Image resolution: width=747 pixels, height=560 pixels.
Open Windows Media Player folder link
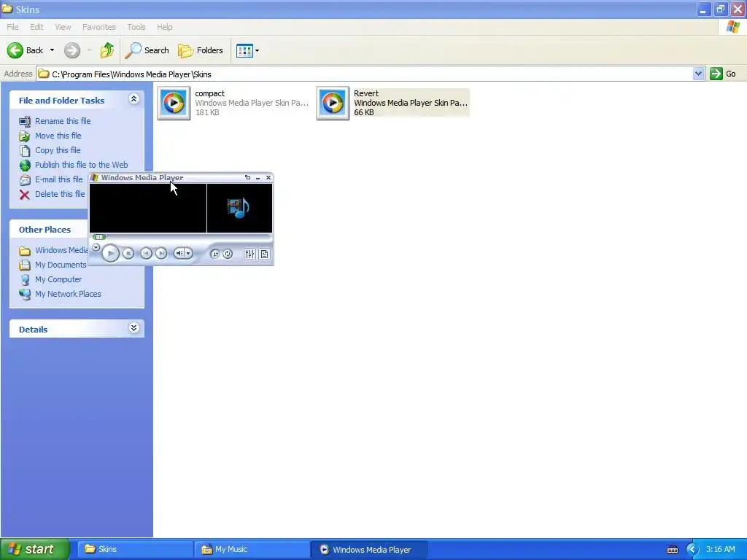(x=61, y=250)
